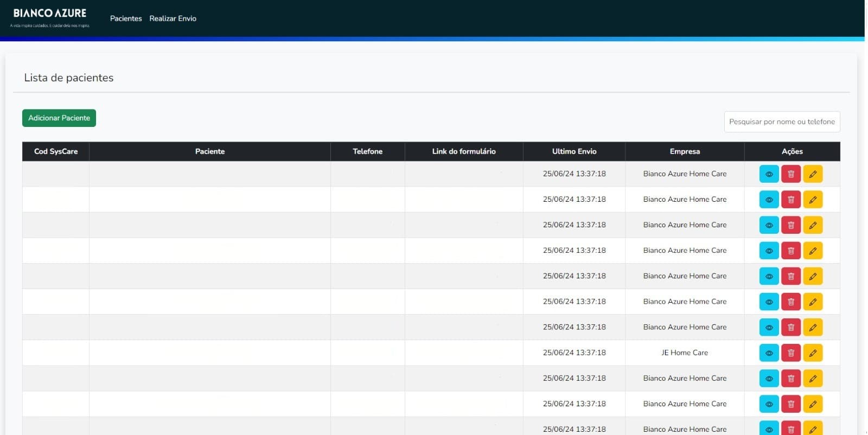This screenshot has width=868, height=435.
Task: Click the Telefone column header
Action: pos(368,151)
